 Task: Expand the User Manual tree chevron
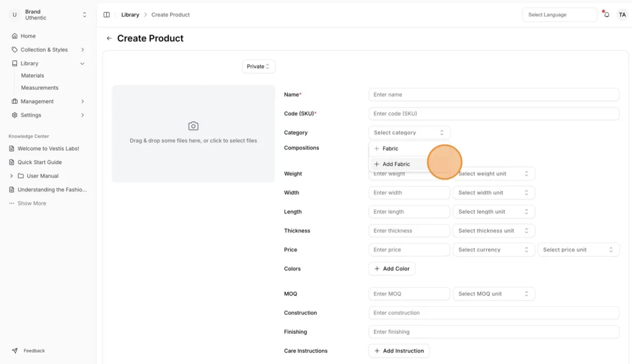click(x=11, y=176)
